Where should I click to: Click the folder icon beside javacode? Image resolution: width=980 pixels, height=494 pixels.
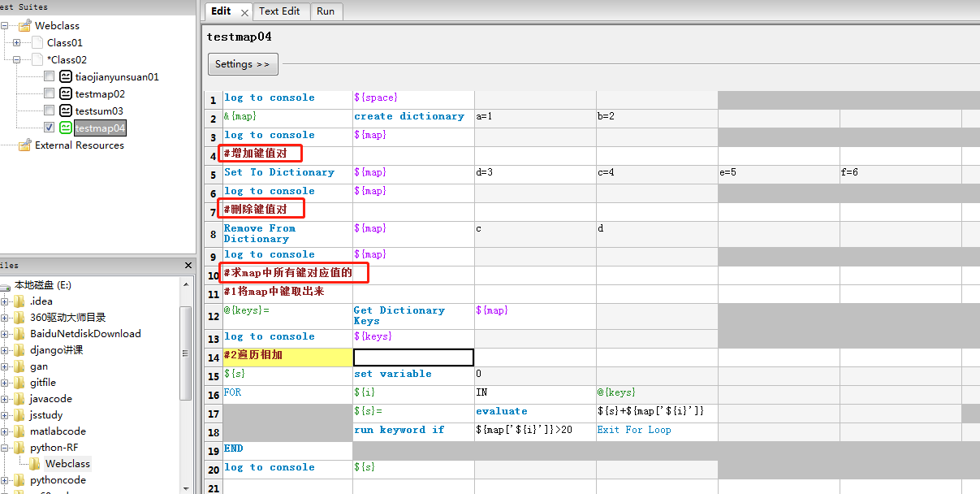(x=20, y=399)
